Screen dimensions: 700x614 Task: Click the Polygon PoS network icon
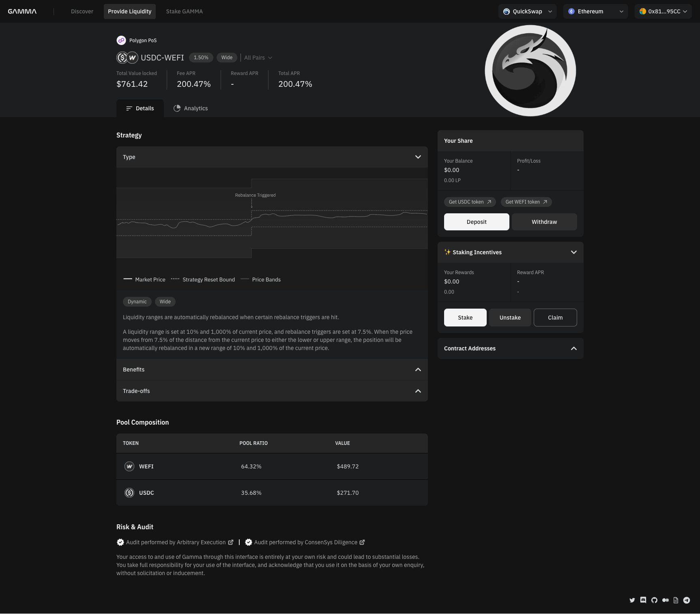coord(121,40)
